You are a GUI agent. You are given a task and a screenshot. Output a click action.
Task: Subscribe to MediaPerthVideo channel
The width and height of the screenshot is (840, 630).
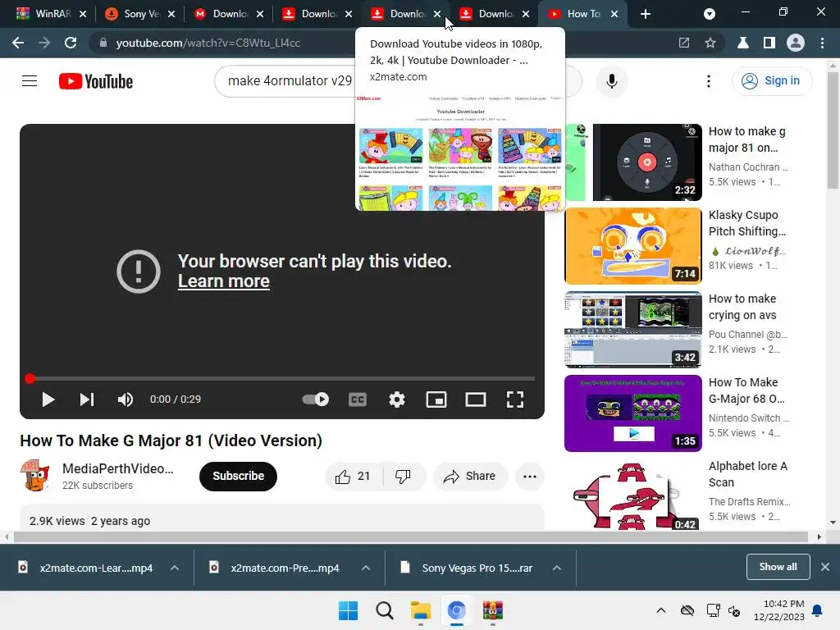(238, 477)
